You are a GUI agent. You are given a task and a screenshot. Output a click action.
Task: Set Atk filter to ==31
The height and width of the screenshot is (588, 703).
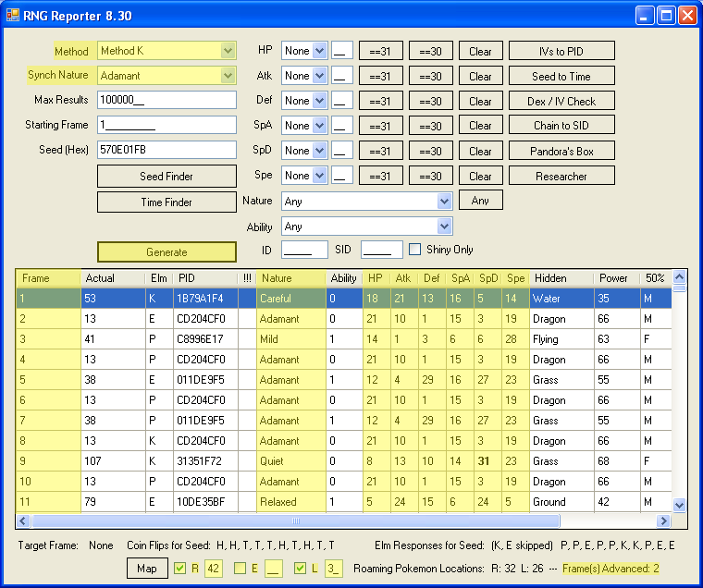pos(380,76)
